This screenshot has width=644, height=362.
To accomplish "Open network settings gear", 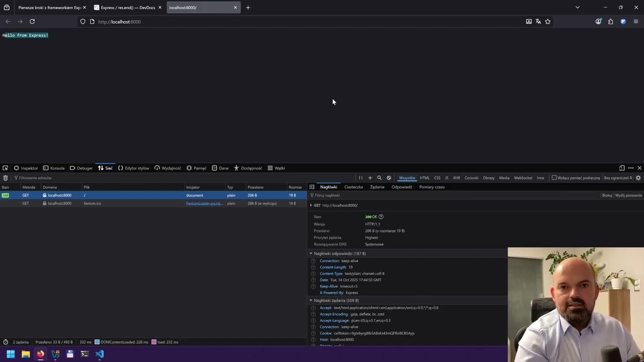I will [638, 178].
